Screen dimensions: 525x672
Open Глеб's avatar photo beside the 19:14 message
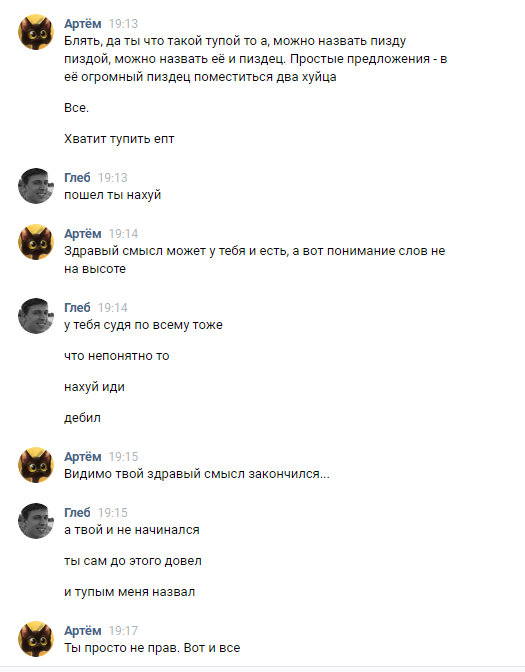pos(36,316)
